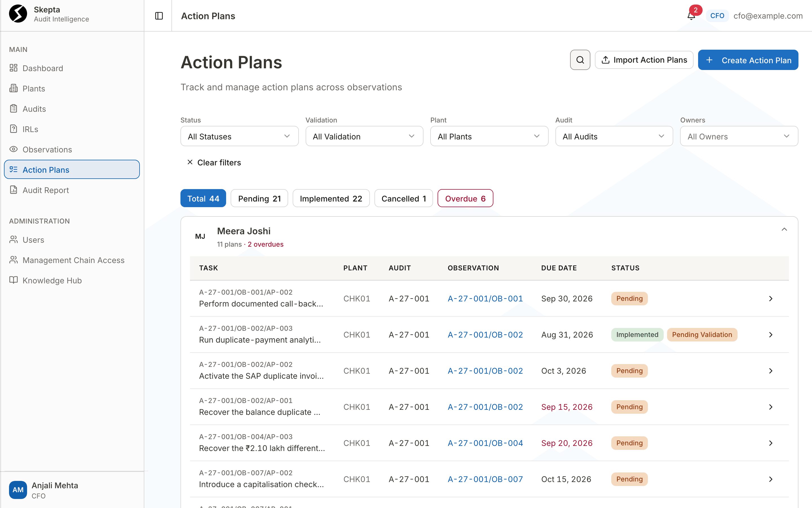Open the A-27-001/OB-004 observation link
812x508 pixels.
[x=485, y=443]
